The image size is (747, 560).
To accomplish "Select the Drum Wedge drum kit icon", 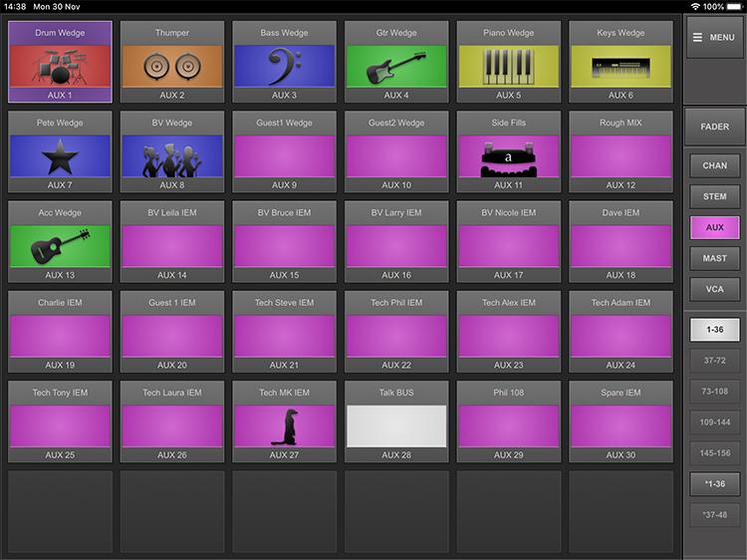I will click(x=60, y=67).
